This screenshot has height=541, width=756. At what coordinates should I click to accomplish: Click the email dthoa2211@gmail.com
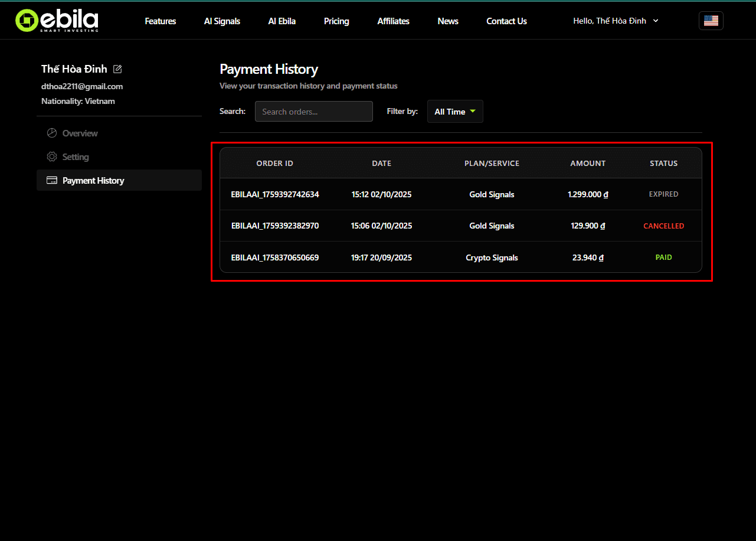(81, 86)
